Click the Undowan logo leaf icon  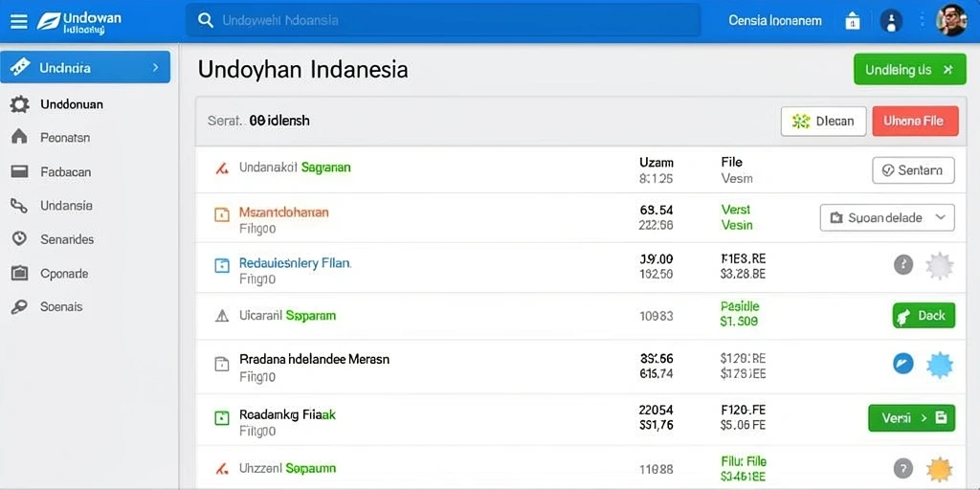(x=49, y=21)
